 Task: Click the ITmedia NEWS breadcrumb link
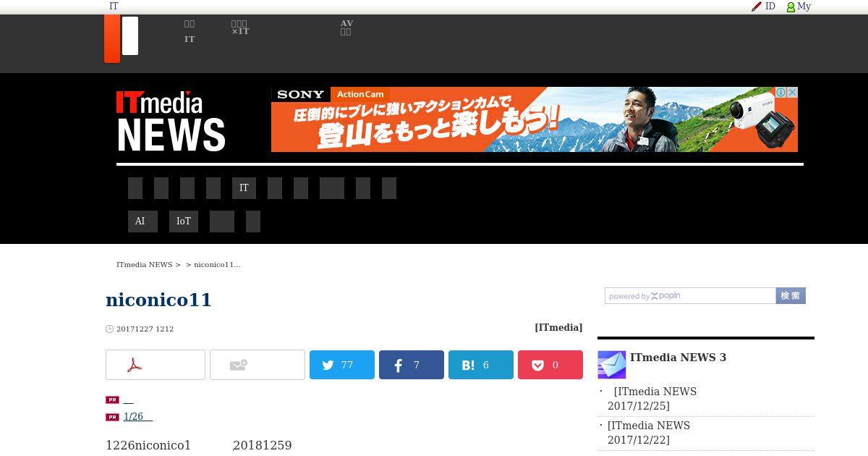[x=144, y=265]
